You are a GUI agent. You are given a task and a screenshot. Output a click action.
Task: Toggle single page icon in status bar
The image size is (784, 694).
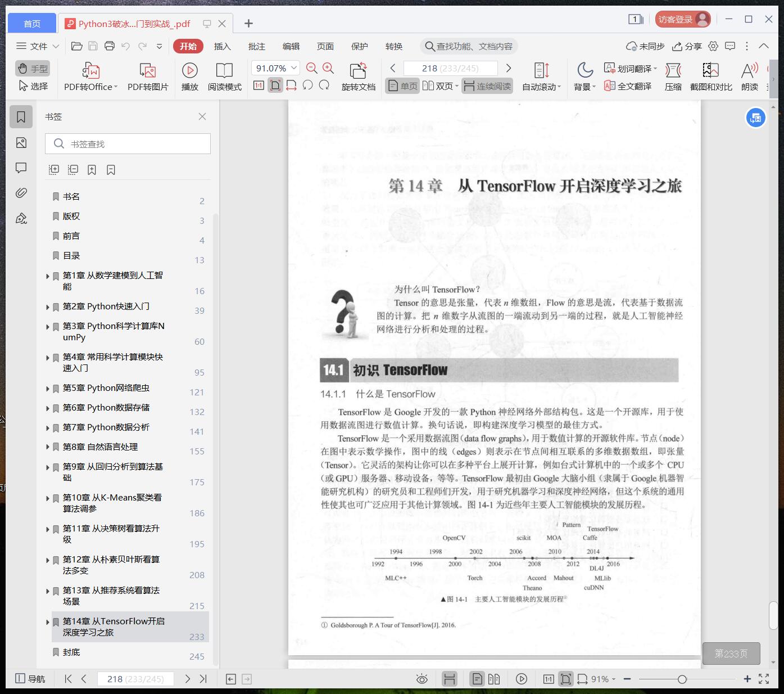pos(477,679)
